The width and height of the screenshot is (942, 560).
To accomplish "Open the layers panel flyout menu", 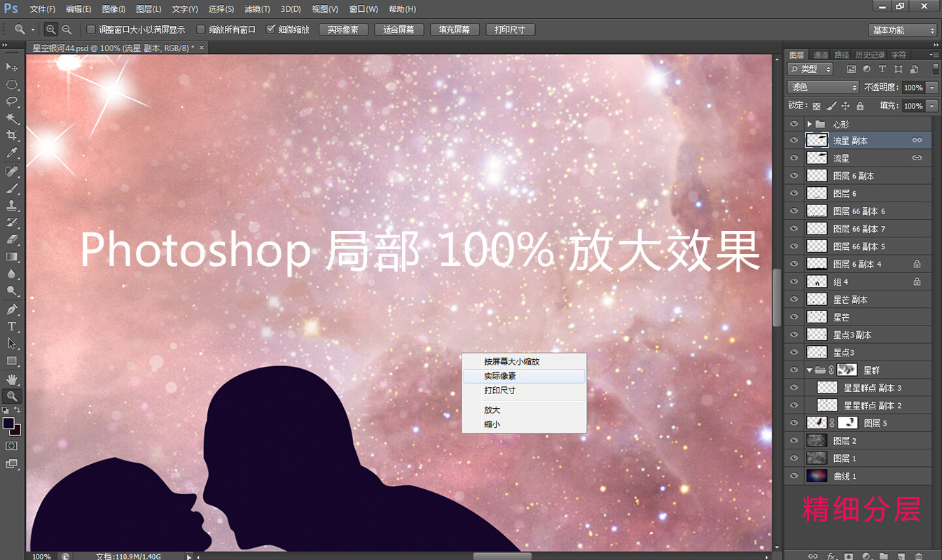I will coord(933,55).
